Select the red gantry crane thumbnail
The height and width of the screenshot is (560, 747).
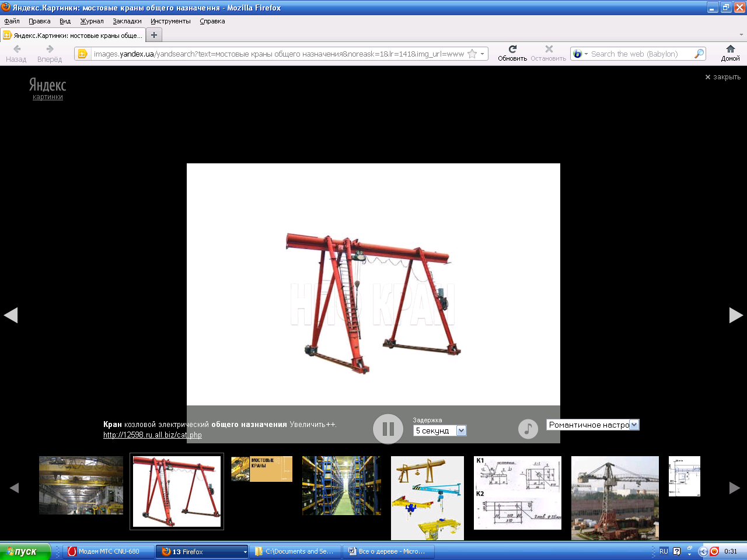[x=177, y=491]
